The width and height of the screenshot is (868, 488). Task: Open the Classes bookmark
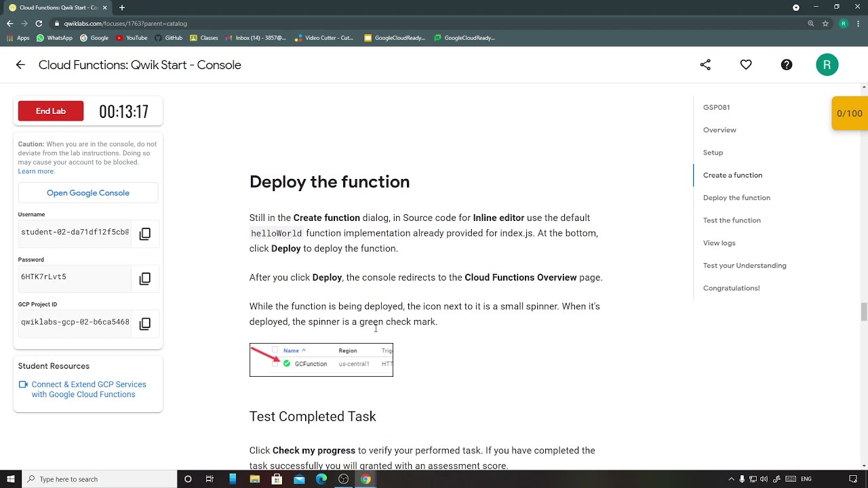coord(204,38)
